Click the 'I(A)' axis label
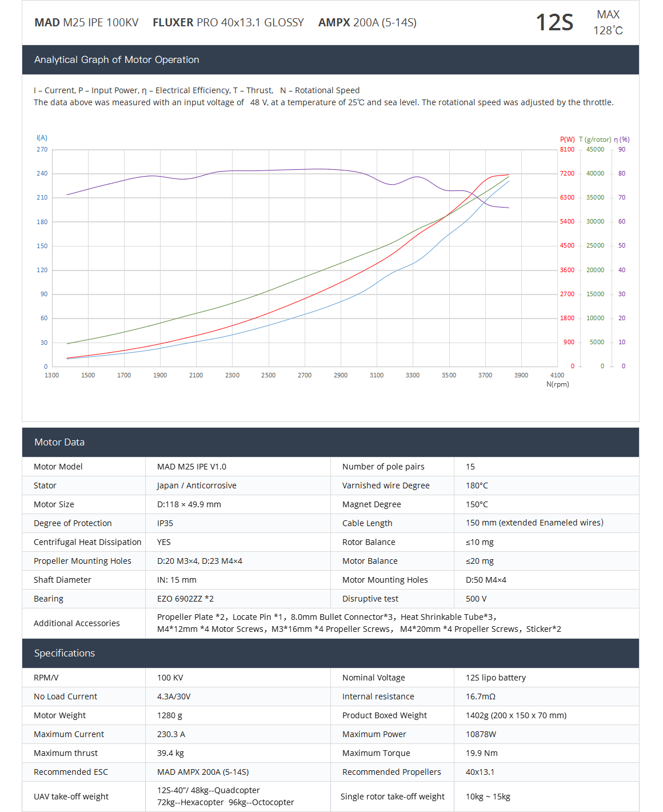Screen dimensions: 663x812 pos(42,138)
